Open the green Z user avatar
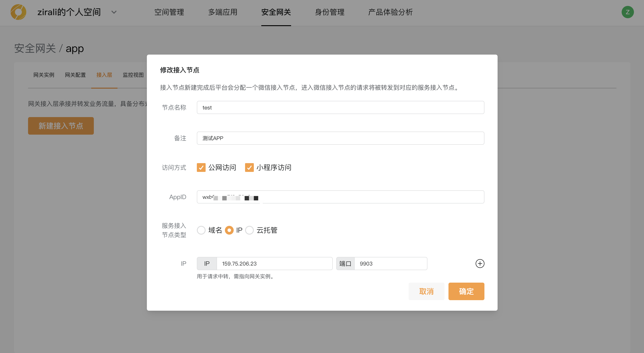The width and height of the screenshot is (644, 353). (x=627, y=12)
